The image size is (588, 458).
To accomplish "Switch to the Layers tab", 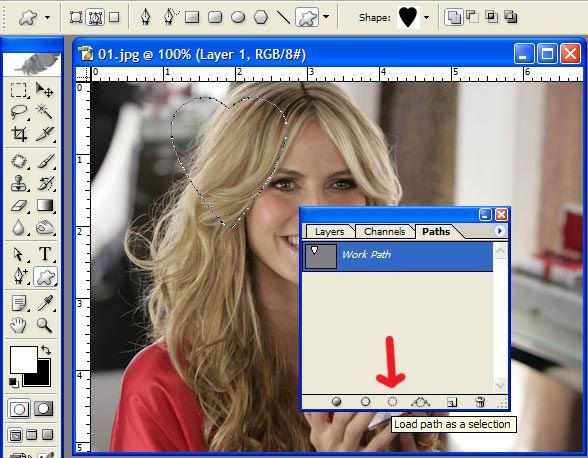I will (329, 231).
